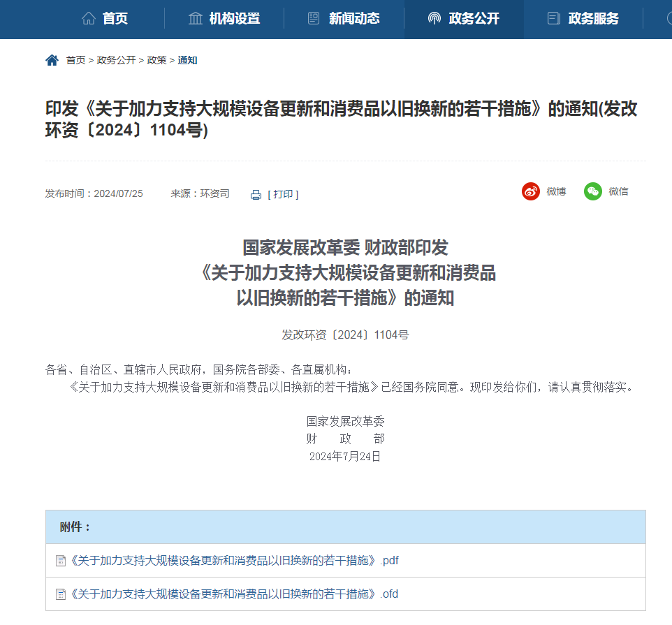Click the page title starting with 印发《关于加力支持
This screenshot has width=672, height=625.
click(341, 119)
